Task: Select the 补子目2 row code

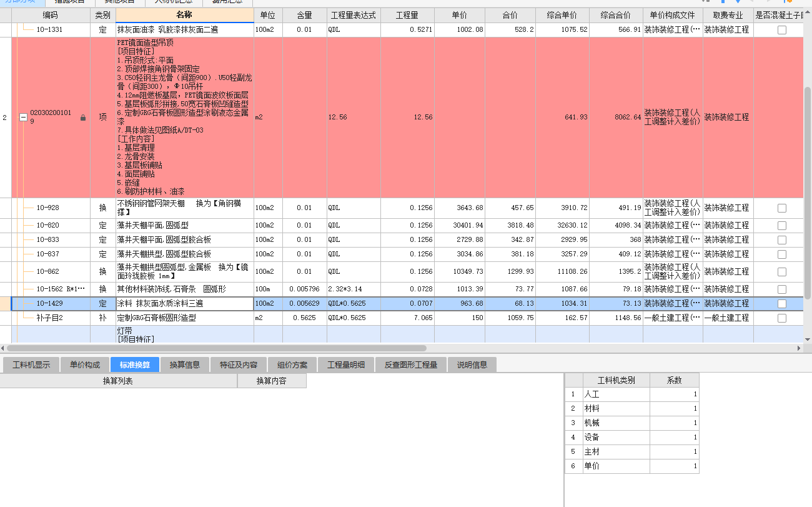Action: [49, 318]
